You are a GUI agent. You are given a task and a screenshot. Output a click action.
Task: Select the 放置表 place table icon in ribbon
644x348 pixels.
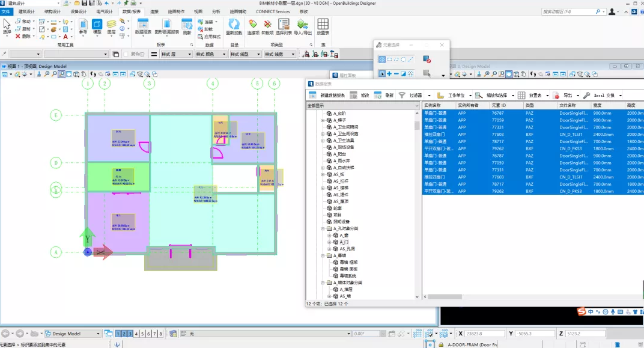point(323,26)
